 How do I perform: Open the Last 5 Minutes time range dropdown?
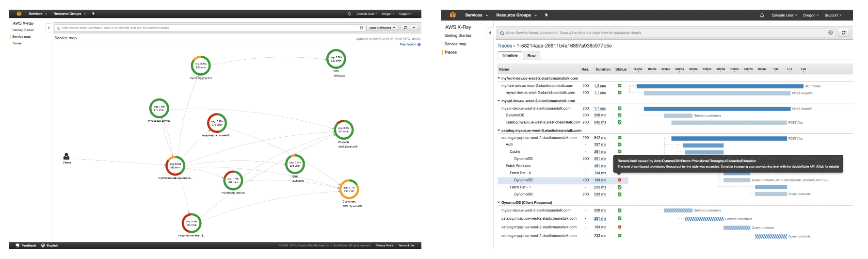pyautogui.click(x=383, y=28)
